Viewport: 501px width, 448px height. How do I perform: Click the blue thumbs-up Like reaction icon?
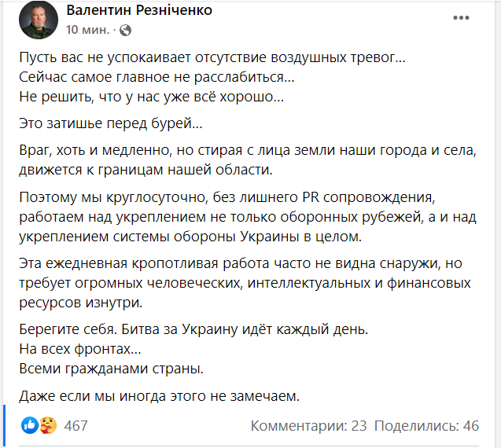pyautogui.click(x=30, y=426)
